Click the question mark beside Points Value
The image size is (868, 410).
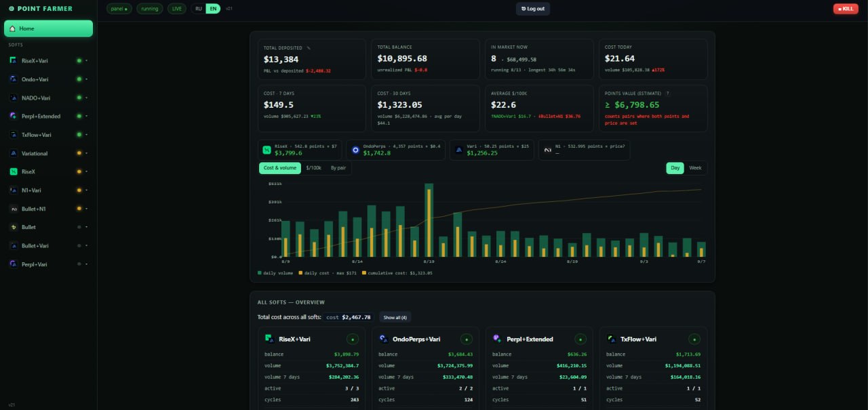click(x=668, y=94)
